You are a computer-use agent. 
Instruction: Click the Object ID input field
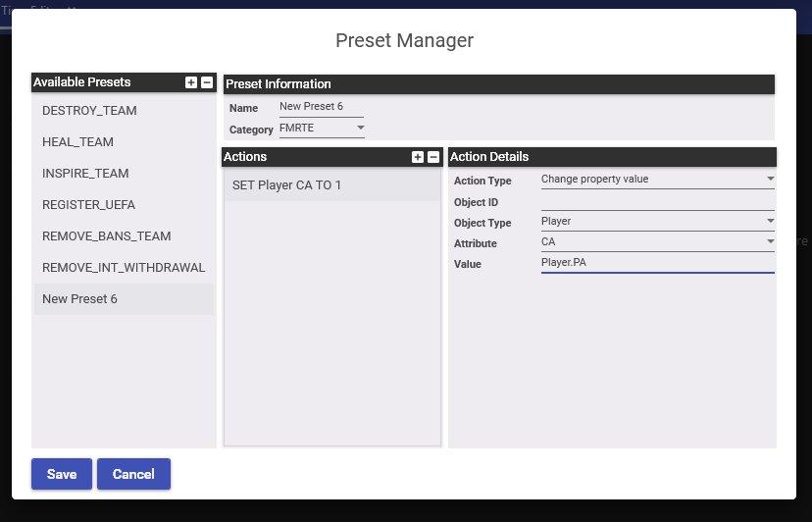(x=657, y=201)
